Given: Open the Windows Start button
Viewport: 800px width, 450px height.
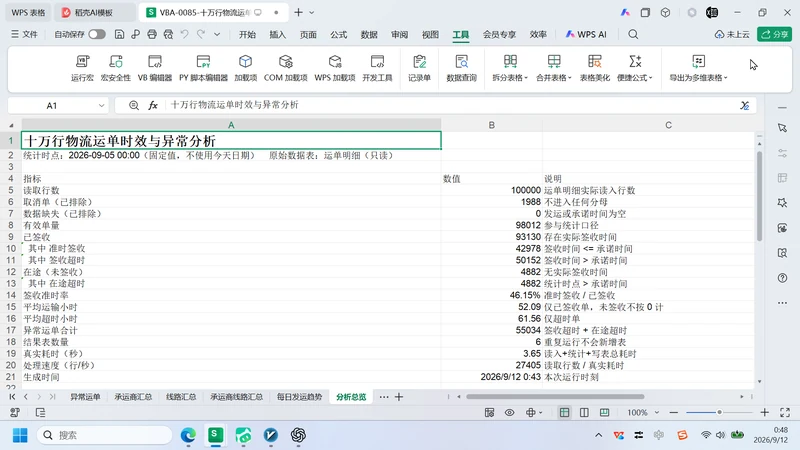Looking at the screenshot, I should click(x=20, y=435).
